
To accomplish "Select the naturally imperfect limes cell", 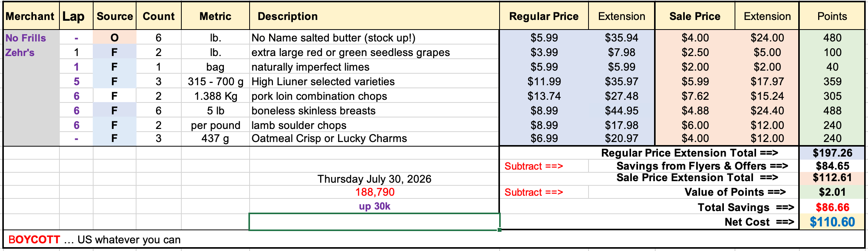I will (x=374, y=67).
